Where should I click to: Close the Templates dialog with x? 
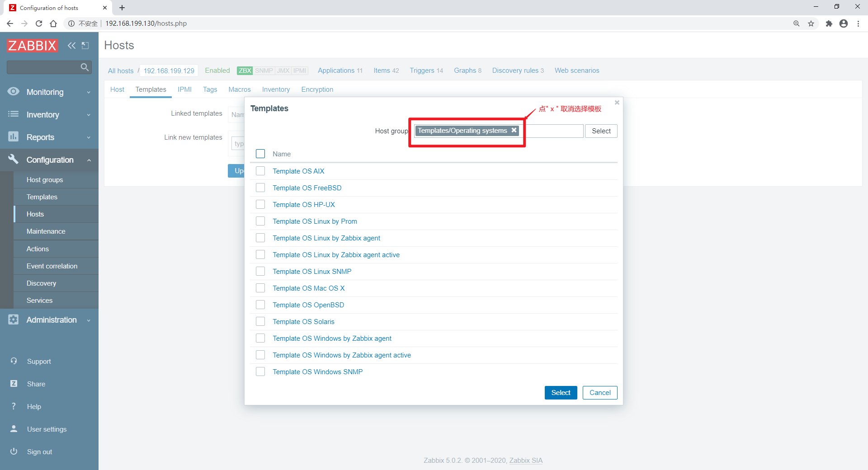tap(617, 103)
